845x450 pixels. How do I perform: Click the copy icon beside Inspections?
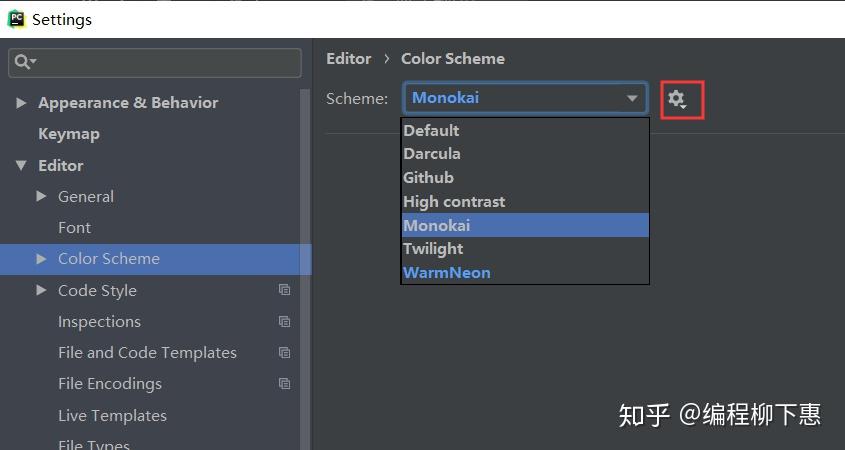pos(284,322)
